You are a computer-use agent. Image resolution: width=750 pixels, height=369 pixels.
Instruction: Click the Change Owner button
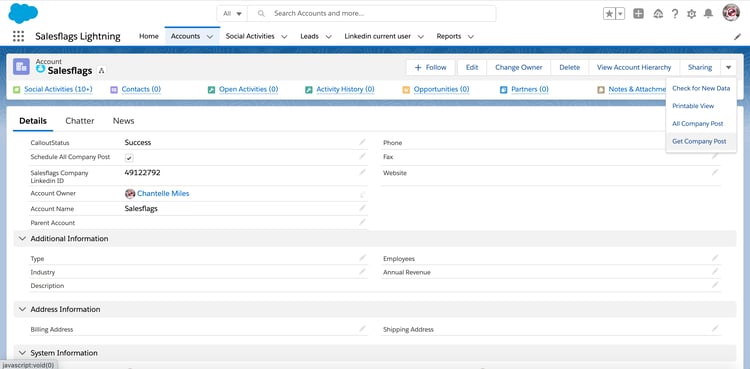pyautogui.click(x=519, y=67)
